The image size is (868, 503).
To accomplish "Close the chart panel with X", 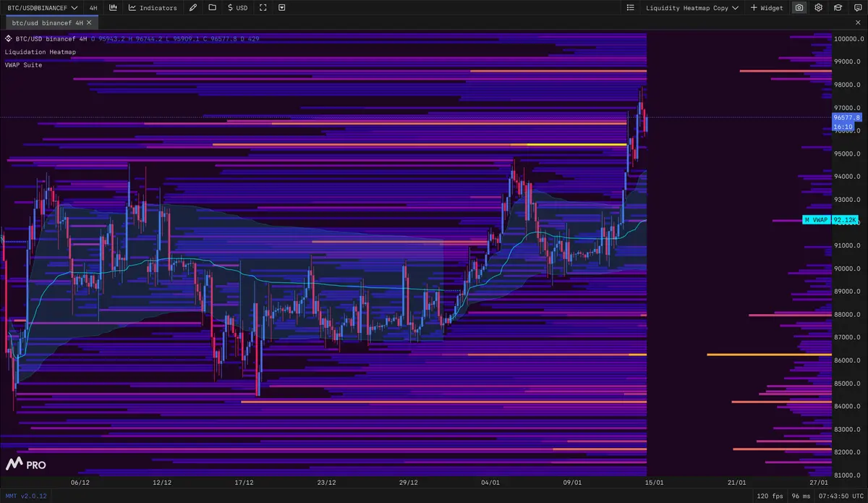I will (859, 23).
